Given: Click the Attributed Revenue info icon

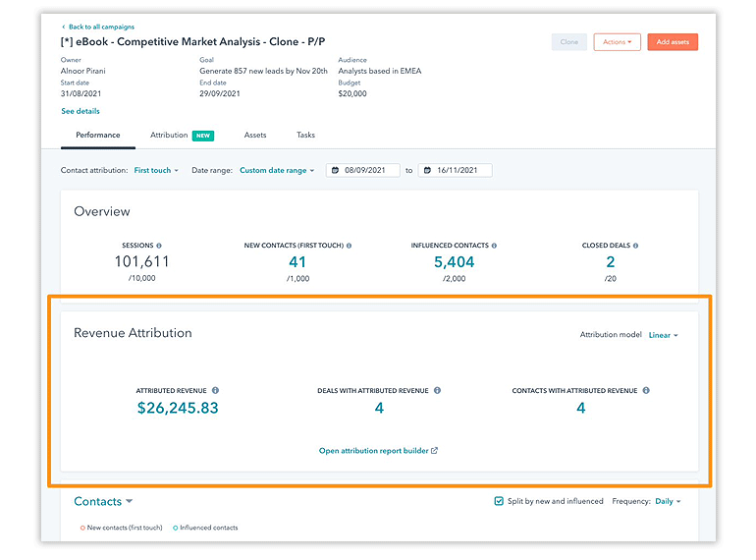Looking at the screenshot, I should point(216,390).
